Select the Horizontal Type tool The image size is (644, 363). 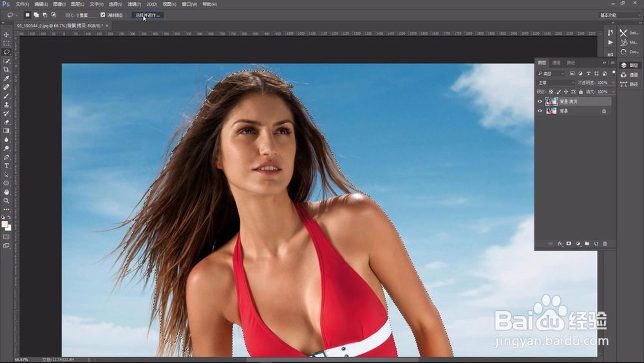6,166
